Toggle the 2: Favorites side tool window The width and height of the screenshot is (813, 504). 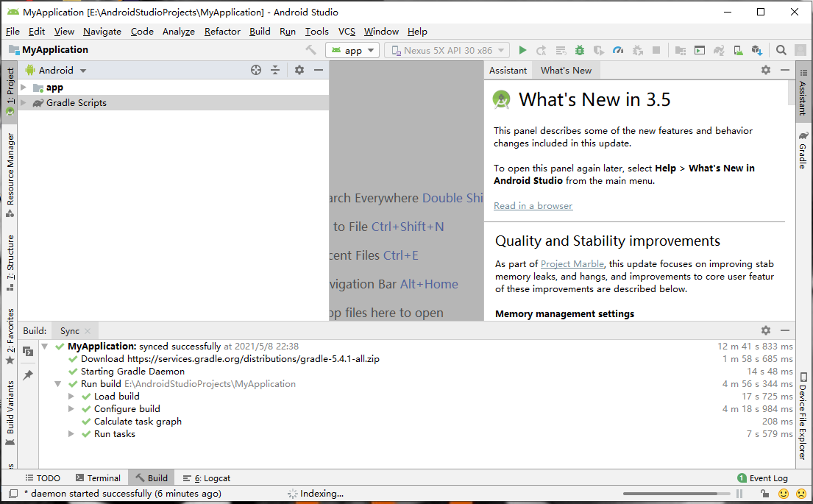click(10, 336)
